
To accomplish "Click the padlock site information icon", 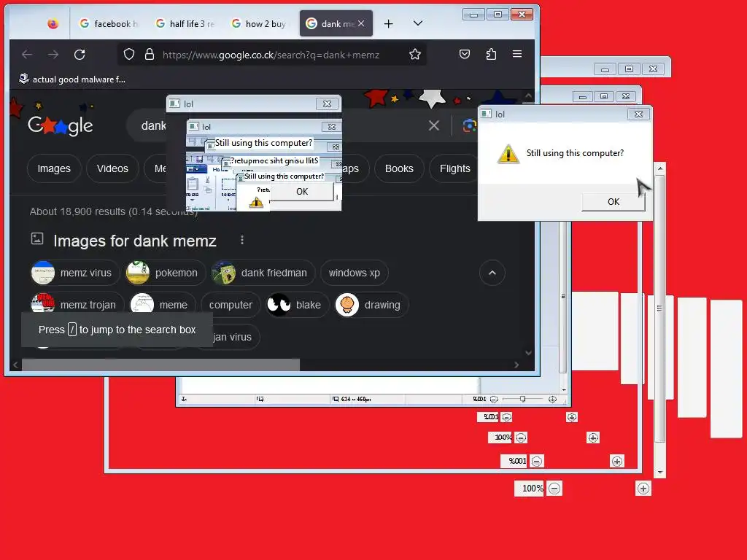I will point(149,54).
